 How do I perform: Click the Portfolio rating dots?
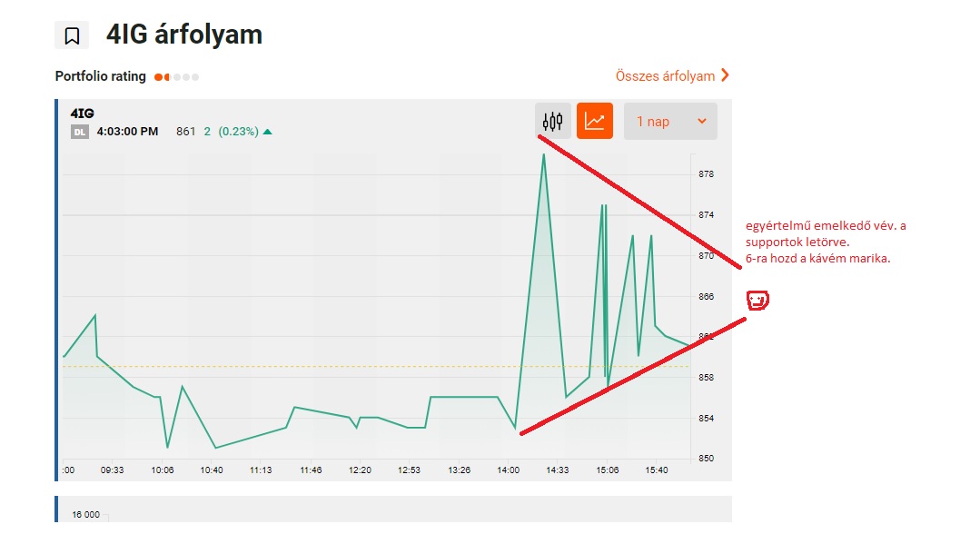pyautogui.click(x=176, y=77)
